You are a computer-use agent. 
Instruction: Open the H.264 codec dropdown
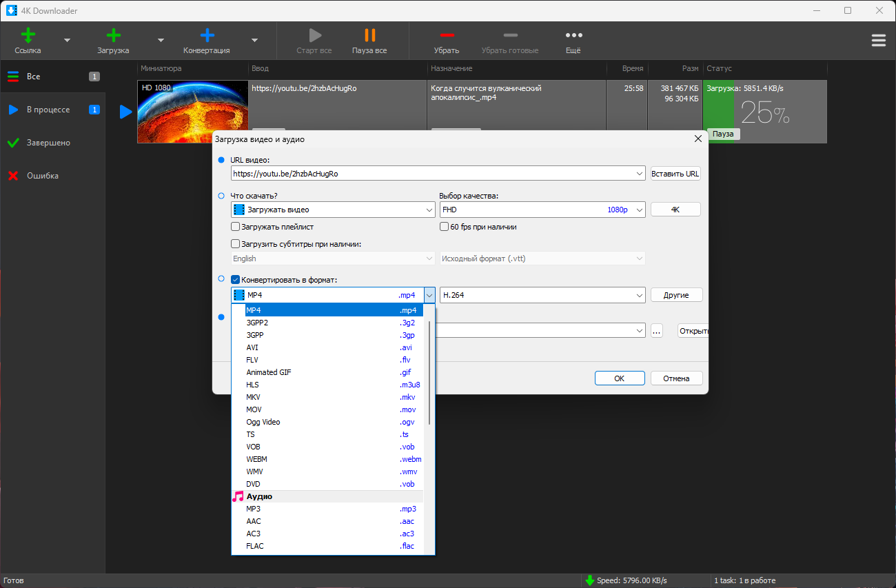point(542,295)
